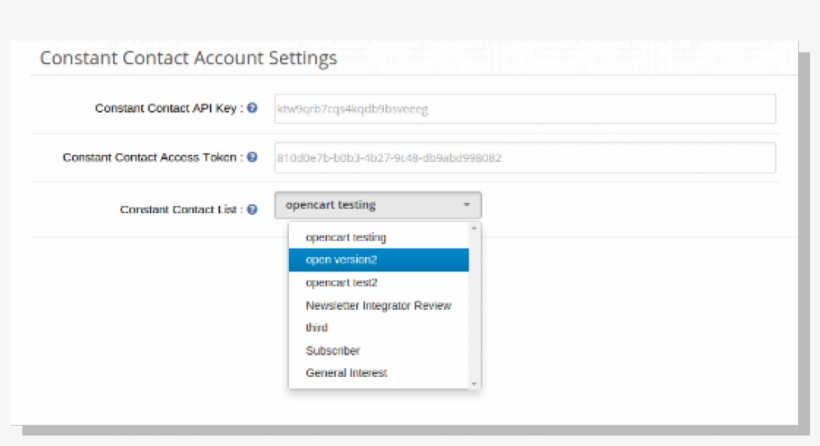The height and width of the screenshot is (446, 820).
Task: Select 'opencart testing' from the list
Action: click(346, 237)
